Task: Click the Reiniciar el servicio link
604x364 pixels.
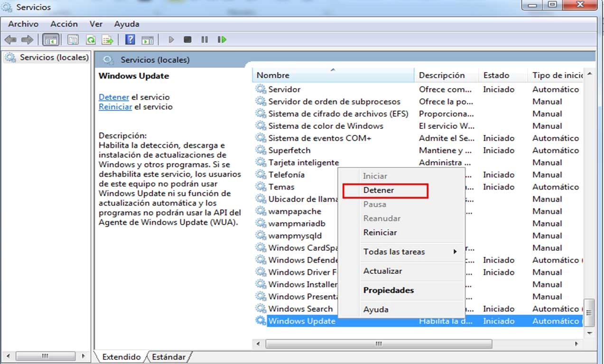Action: [x=115, y=106]
